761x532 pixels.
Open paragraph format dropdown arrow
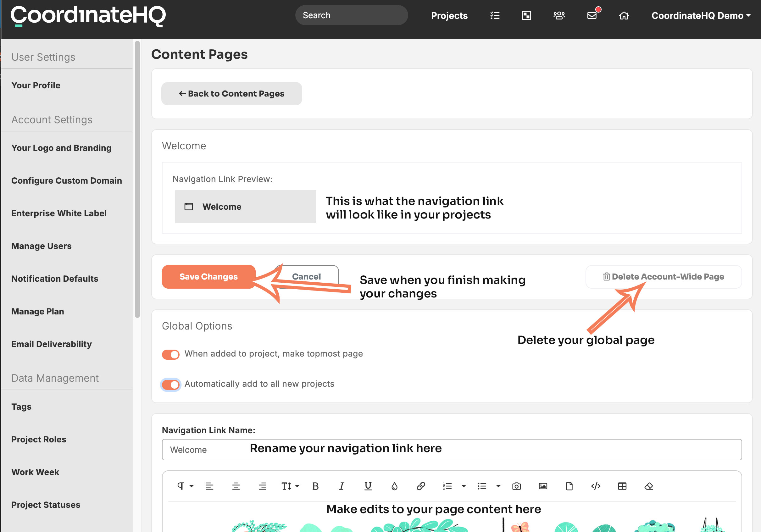click(192, 486)
